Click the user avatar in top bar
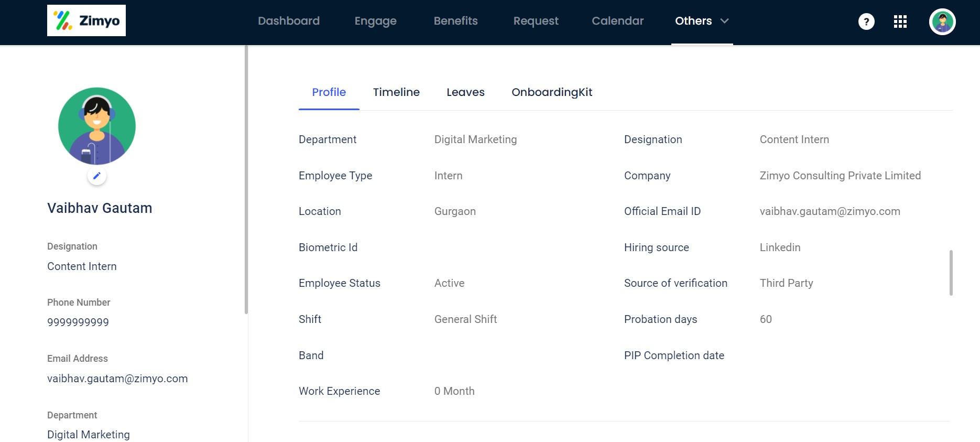 tap(942, 21)
